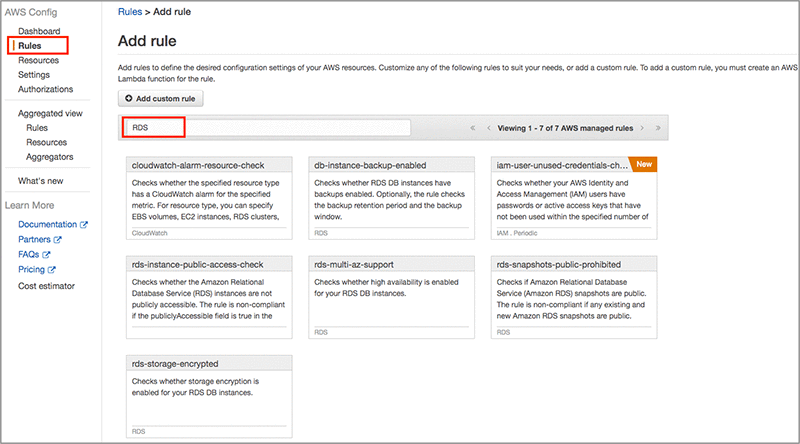Click the AWS Config sidebar title
The width and height of the screenshot is (800, 444).
pyautogui.click(x=31, y=12)
